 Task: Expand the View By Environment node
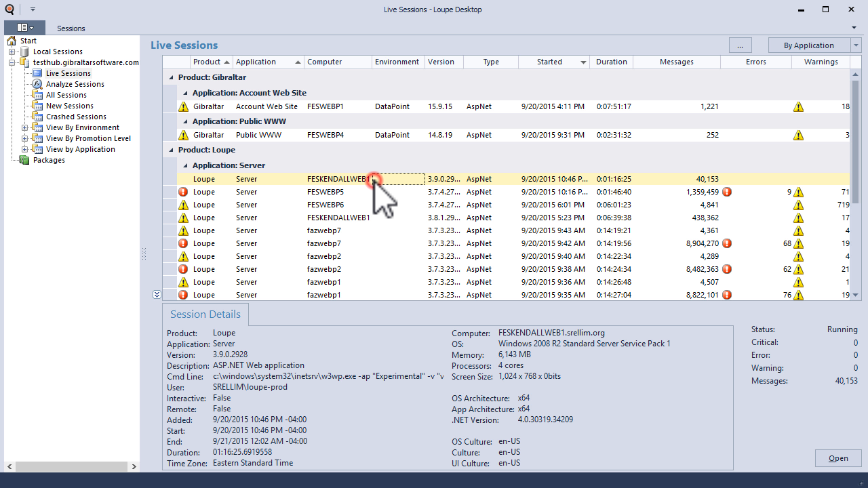pos(25,127)
